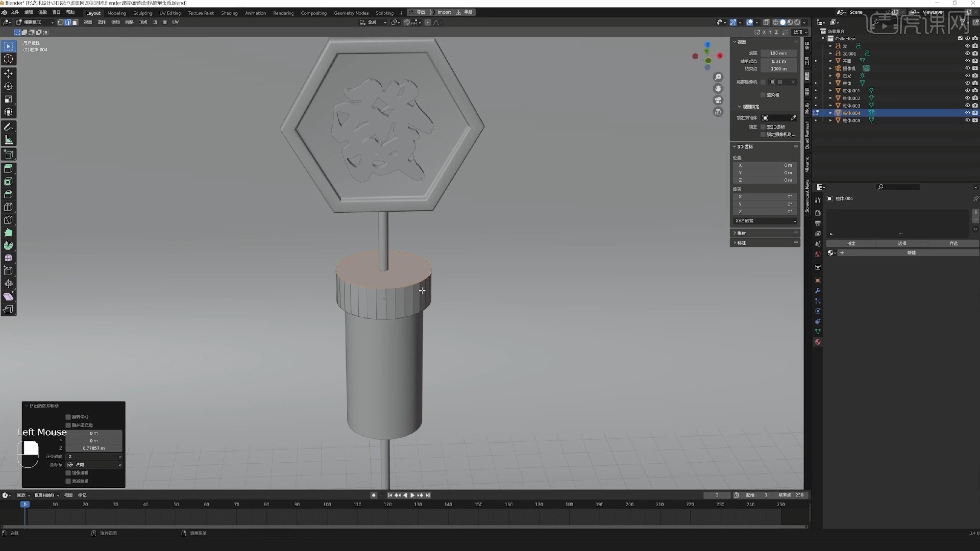Select the Inset Faces tool
The height and width of the screenshot is (551, 980).
coord(9,182)
